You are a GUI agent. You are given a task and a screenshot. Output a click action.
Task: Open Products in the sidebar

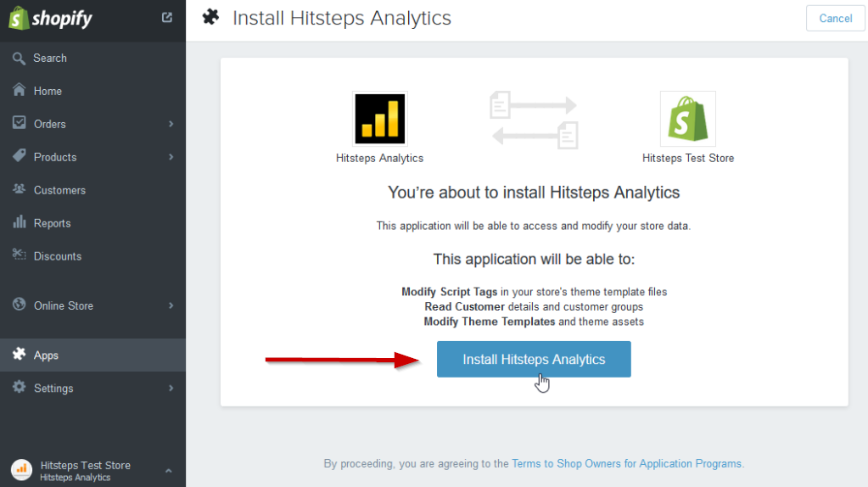coord(93,157)
